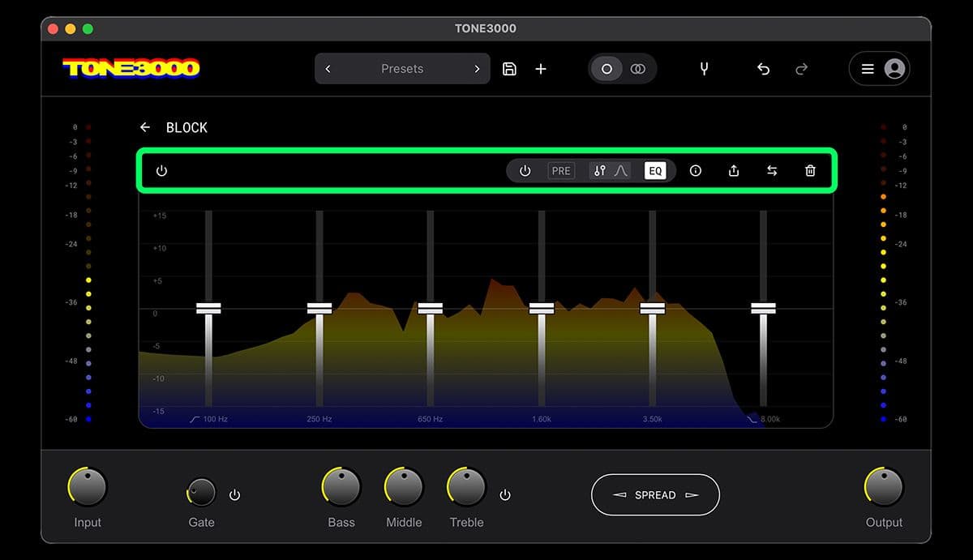Open the Presets selector

[402, 69]
